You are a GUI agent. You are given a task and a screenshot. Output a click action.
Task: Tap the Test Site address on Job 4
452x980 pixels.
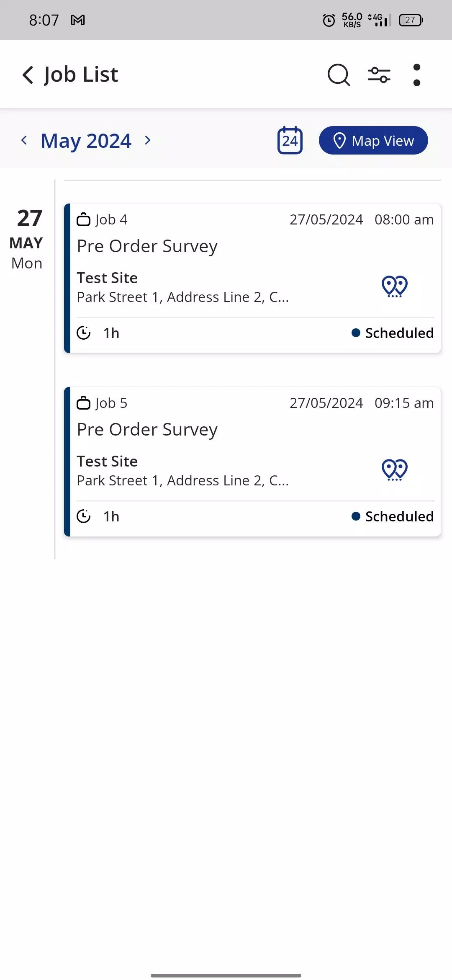click(x=183, y=287)
